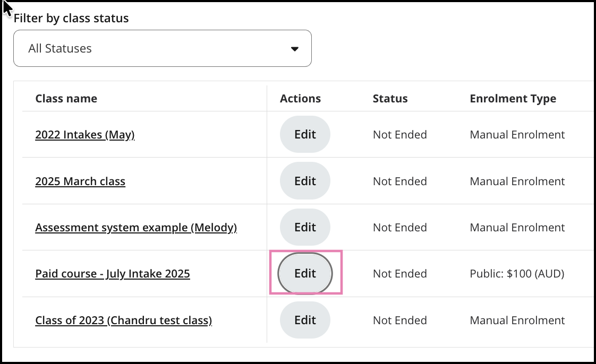This screenshot has width=596, height=364.
Task: Click the dropdown caret arrow icon
Action: pos(295,49)
